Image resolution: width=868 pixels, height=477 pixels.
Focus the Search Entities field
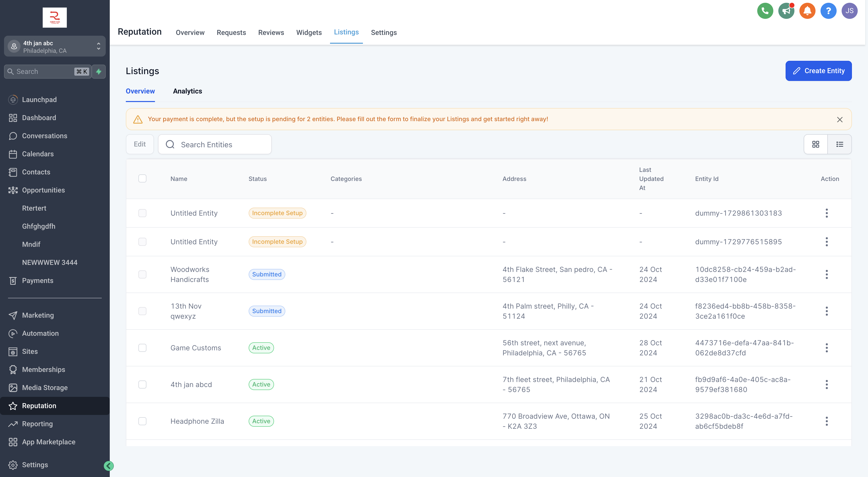tap(222, 144)
